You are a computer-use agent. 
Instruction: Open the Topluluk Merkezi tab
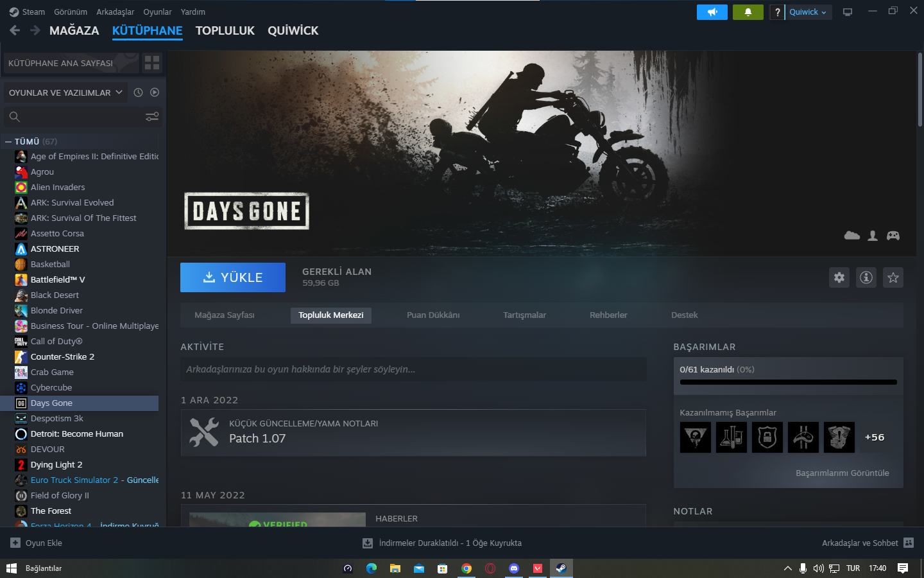331,315
